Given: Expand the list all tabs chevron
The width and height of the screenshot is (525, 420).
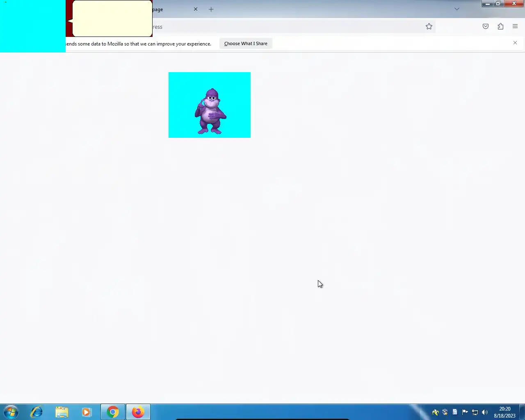Looking at the screenshot, I should (x=457, y=9).
